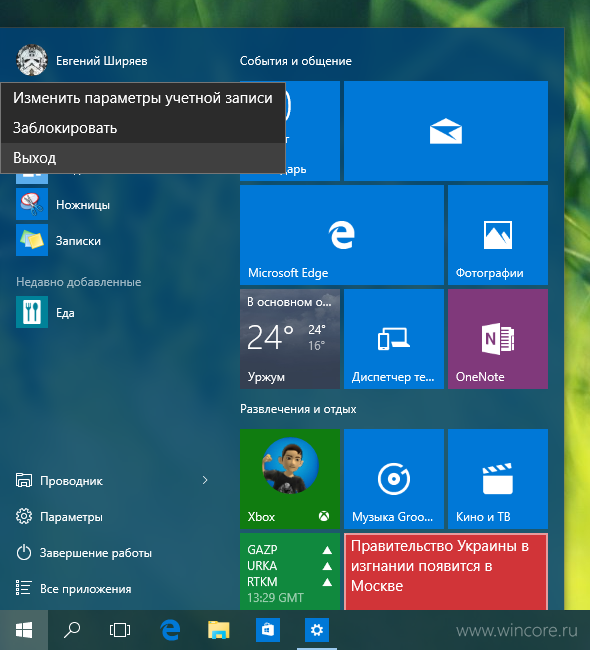This screenshot has height=650, width=590.
Task: Select 'Изменить параметры учетной записи' menu entry
Action: 143,98
